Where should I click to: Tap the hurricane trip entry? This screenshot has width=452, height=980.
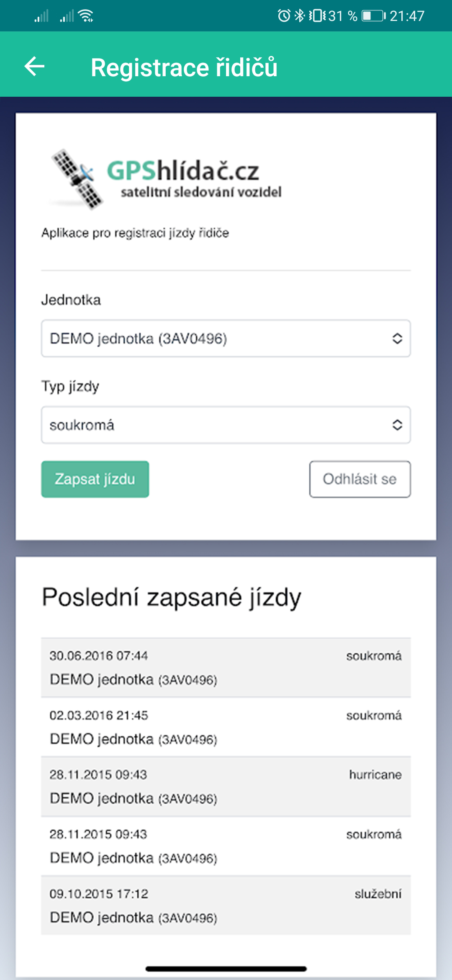(226, 787)
